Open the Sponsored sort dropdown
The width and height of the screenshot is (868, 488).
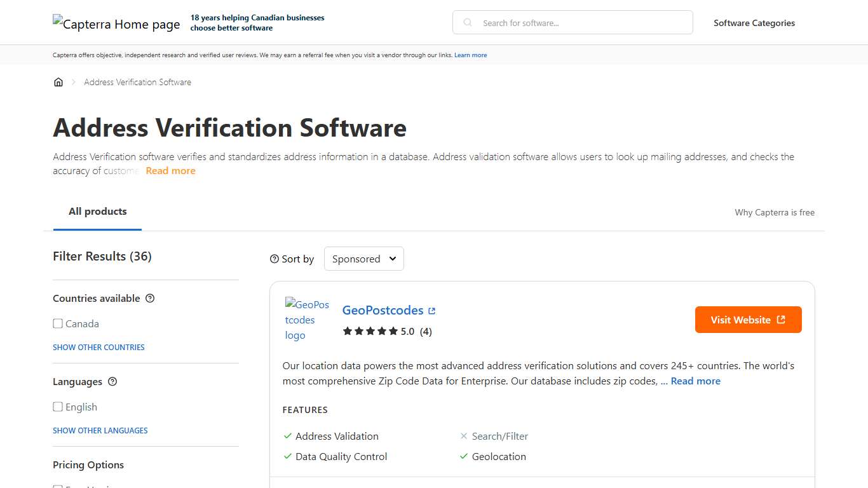(x=363, y=259)
